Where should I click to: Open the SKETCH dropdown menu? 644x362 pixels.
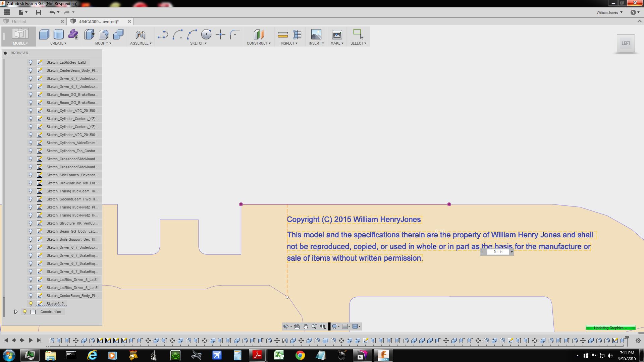pos(198,43)
